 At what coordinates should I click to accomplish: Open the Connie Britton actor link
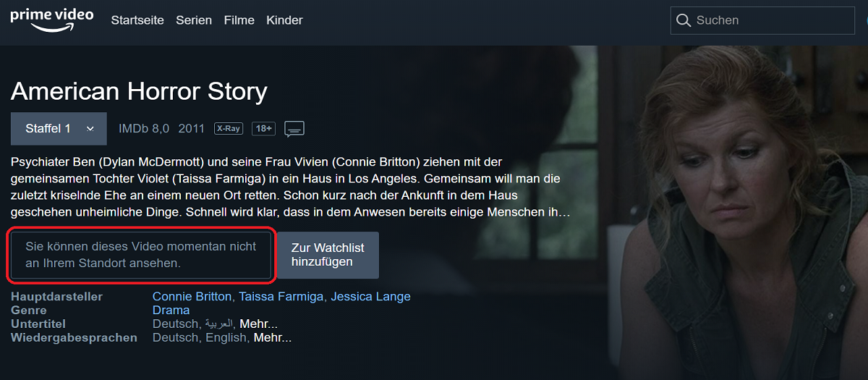tap(192, 297)
